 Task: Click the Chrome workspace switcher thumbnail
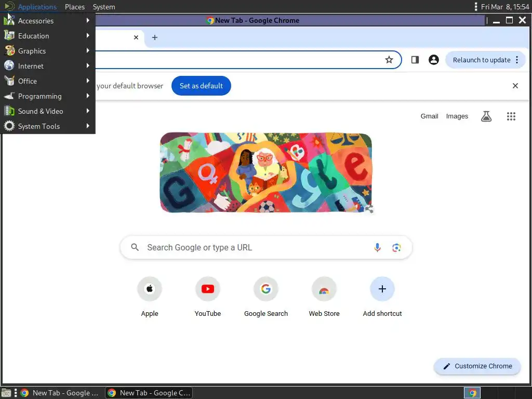(472, 393)
